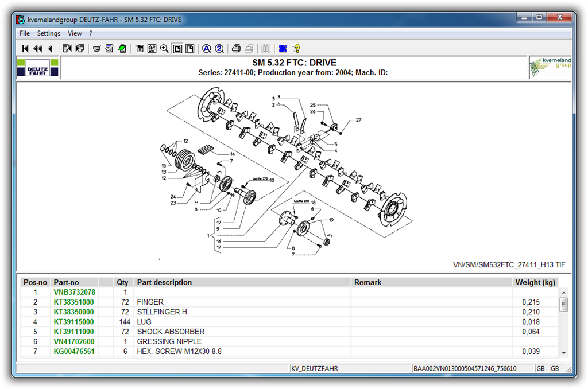Image resolution: width=588 pixels, height=389 pixels.
Task: Click the blue EU flag language icon
Action: [283, 48]
